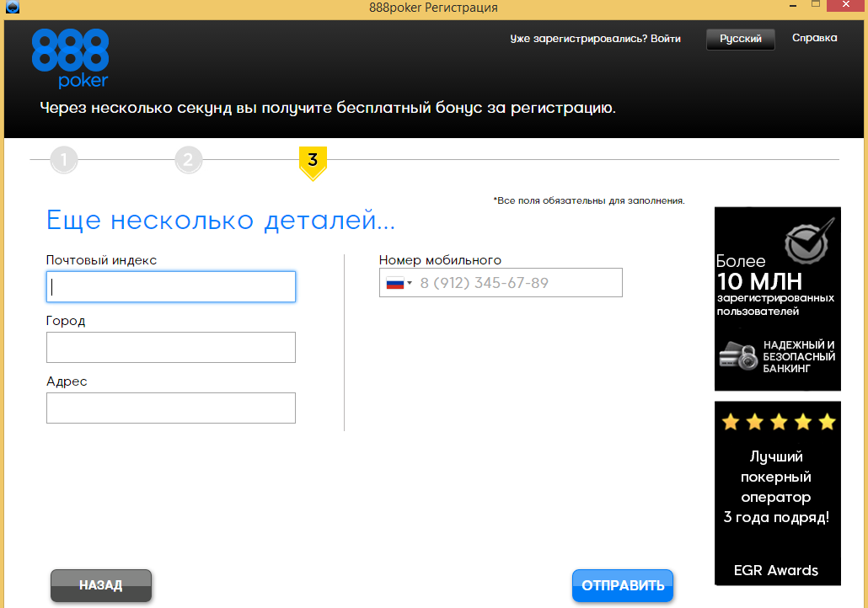Image resolution: width=868 pixels, height=608 pixels.
Task: Open the Русский language selector
Action: (x=741, y=39)
